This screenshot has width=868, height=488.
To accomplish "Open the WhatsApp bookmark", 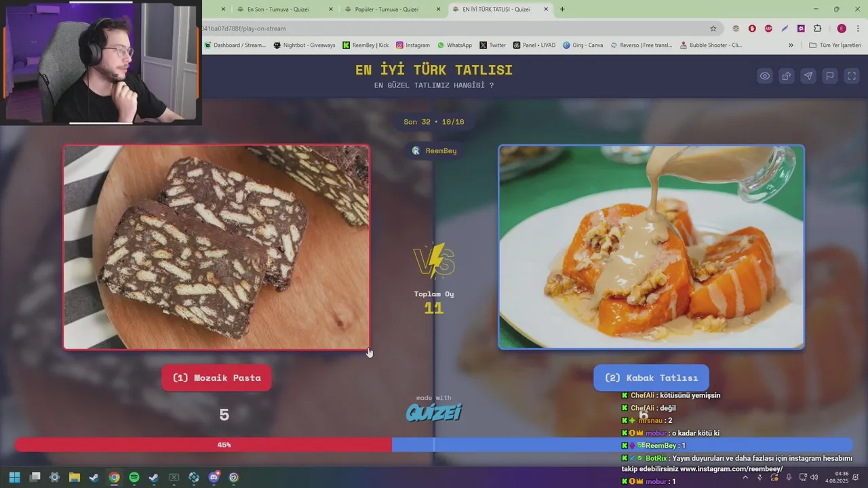I will [x=454, y=45].
